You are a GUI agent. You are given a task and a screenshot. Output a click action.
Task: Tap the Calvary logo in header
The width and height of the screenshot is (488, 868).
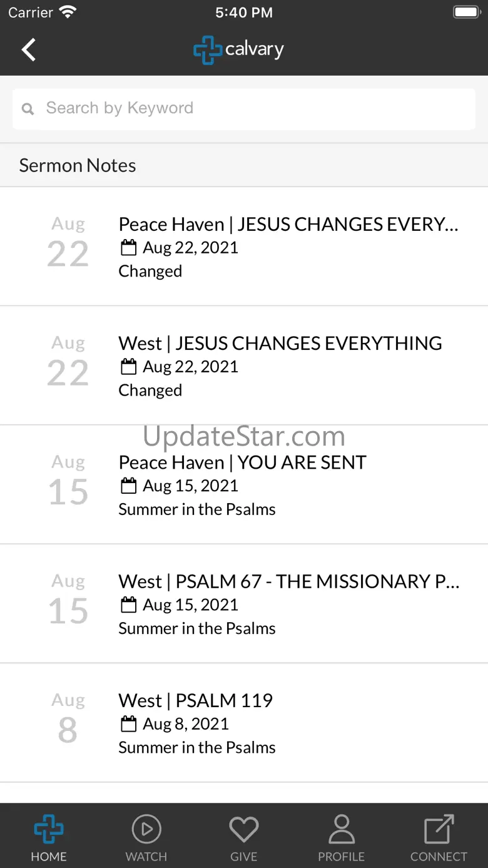[238, 49]
